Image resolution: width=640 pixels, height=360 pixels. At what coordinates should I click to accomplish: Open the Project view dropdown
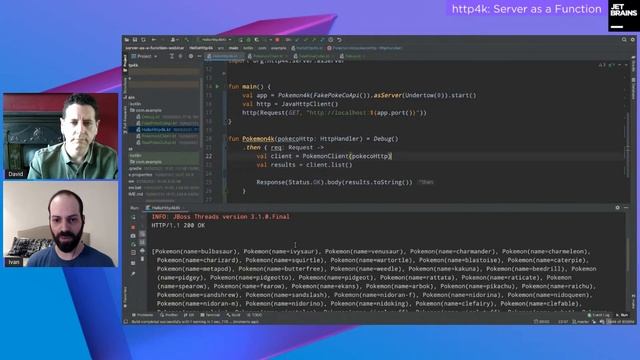click(144, 56)
